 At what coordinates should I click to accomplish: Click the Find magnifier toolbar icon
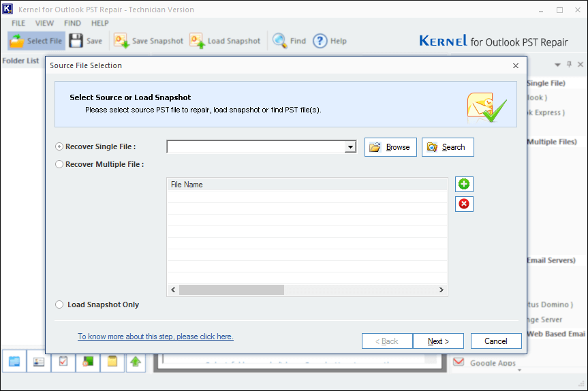tap(280, 41)
